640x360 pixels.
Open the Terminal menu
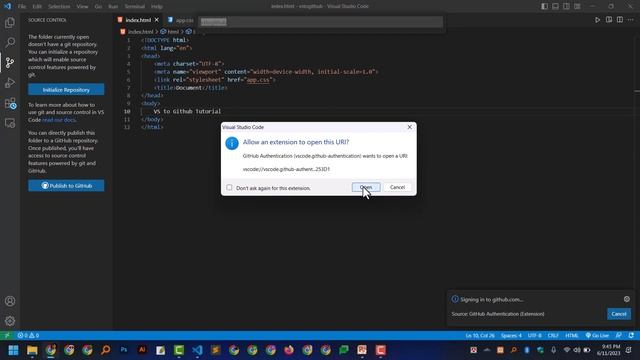pos(135,7)
